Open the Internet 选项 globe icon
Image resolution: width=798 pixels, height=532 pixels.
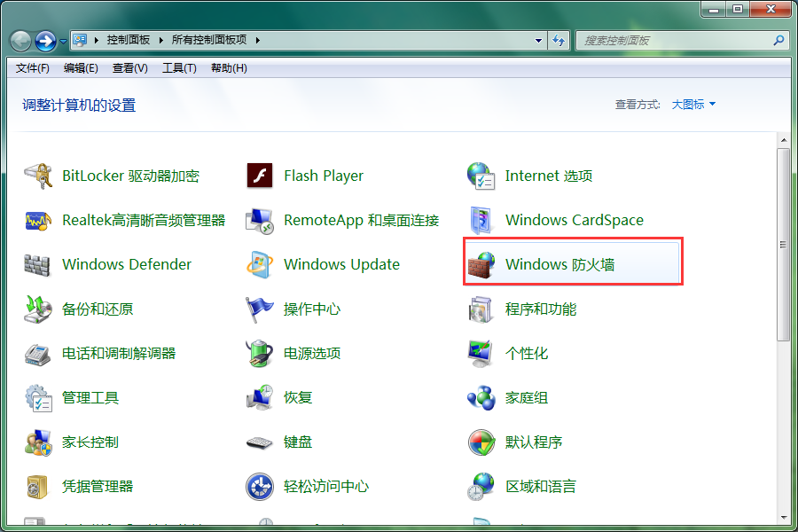481,176
